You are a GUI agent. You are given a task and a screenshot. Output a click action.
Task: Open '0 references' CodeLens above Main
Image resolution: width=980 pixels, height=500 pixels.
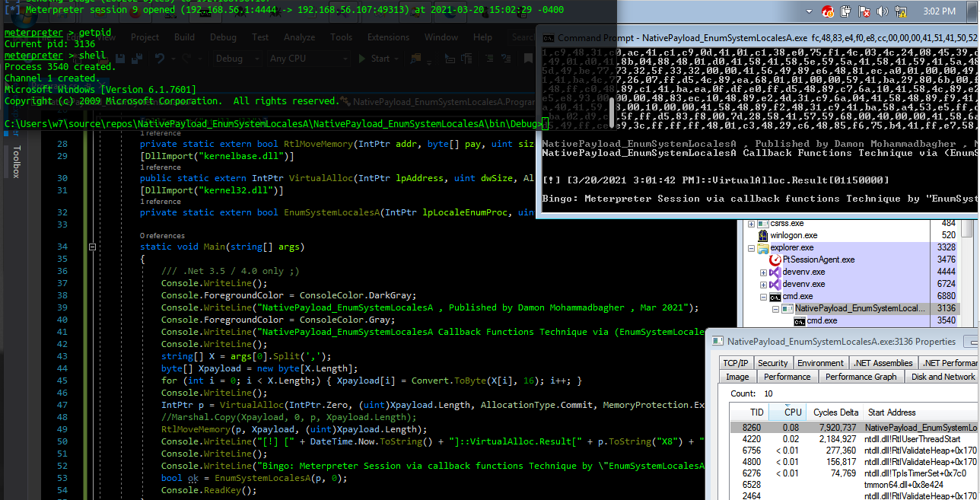[x=161, y=236]
